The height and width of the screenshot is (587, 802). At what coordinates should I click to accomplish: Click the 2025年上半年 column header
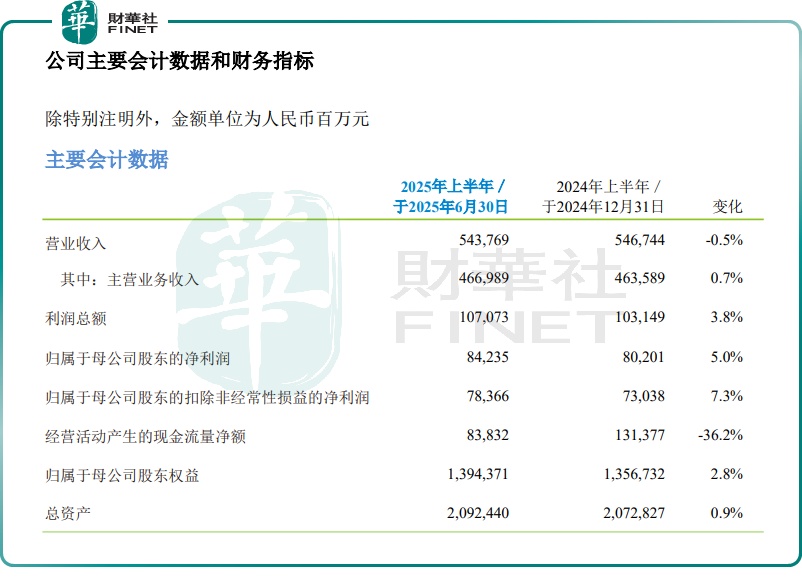pyautogui.click(x=452, y=197)
